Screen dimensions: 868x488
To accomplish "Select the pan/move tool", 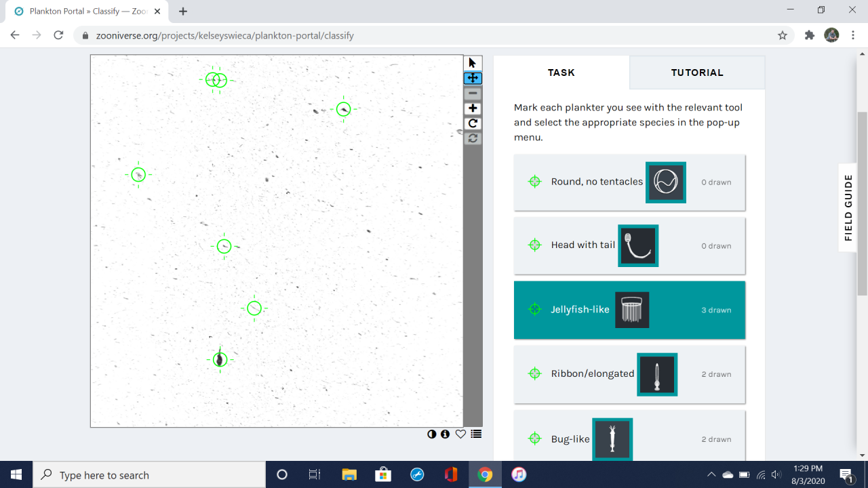I will tap(473, 78).
